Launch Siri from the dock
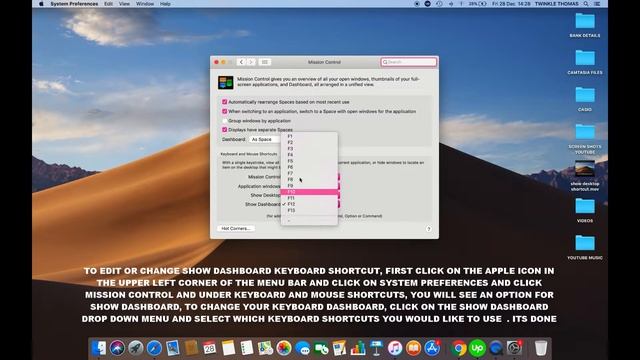Image resolution: width=640 pixels, height=360 pixels. (x=117, y=348)
